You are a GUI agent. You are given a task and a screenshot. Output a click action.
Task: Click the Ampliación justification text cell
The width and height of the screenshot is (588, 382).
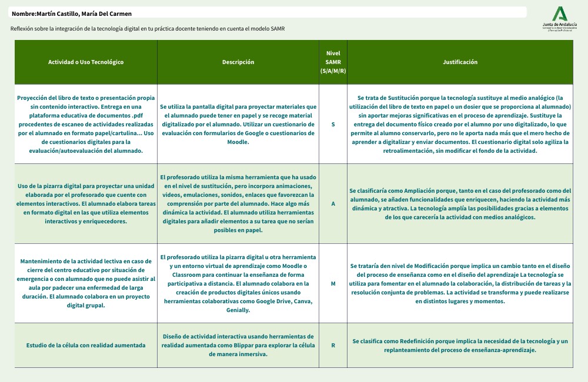tap(460, 203)
